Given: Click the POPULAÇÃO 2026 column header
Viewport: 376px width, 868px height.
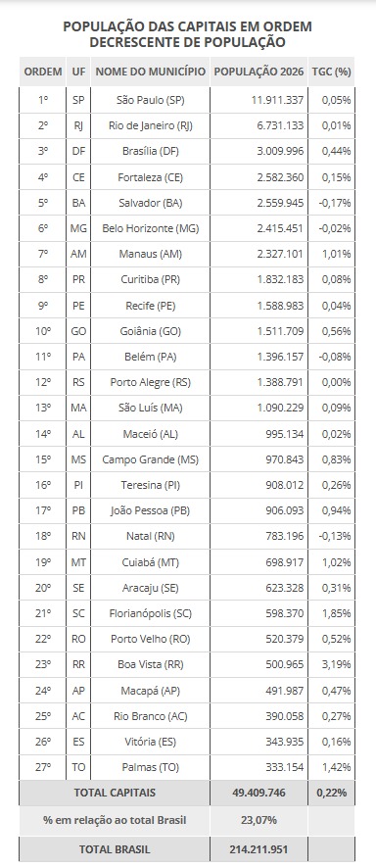Looking at the screenshot, I should [258, 72].
